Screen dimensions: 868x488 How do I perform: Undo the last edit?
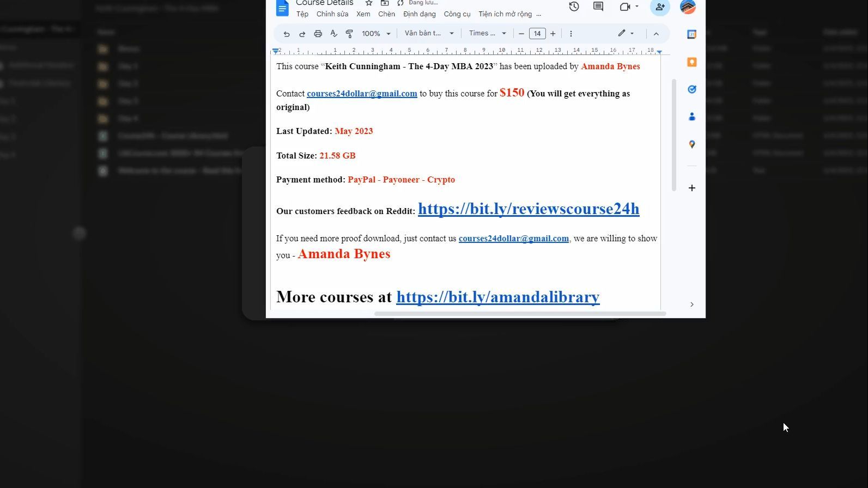point(287,34)
